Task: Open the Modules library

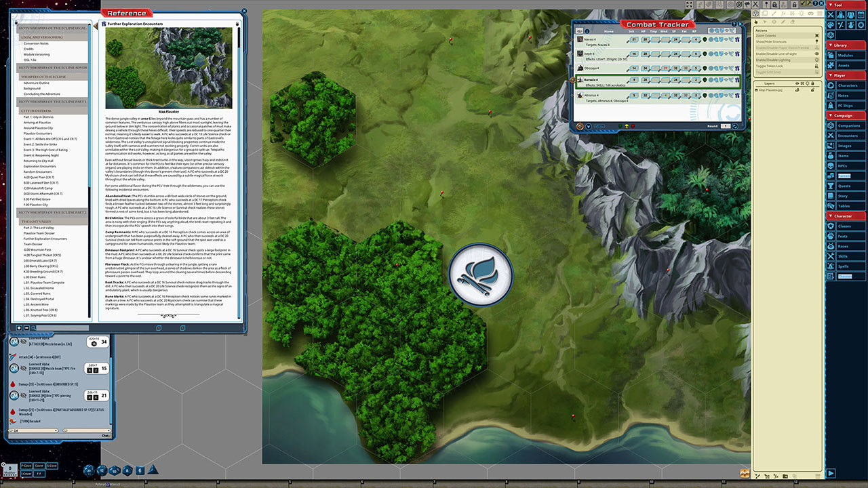Action: (x=845, y=56)
